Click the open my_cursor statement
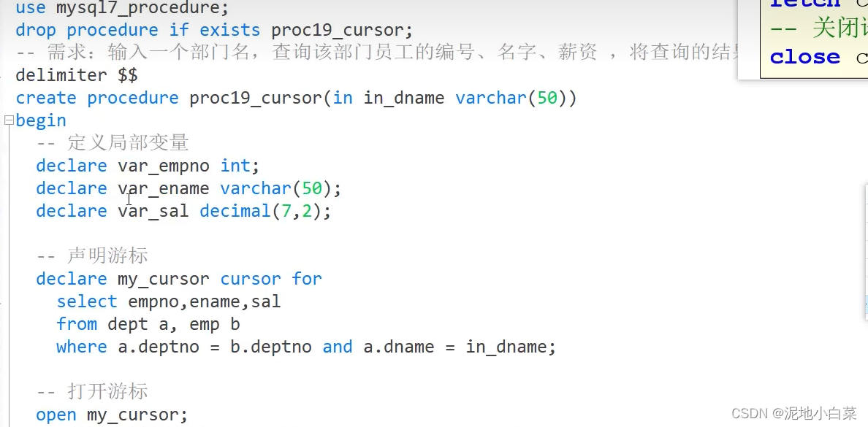868x427 pixels. pos(112,415)
